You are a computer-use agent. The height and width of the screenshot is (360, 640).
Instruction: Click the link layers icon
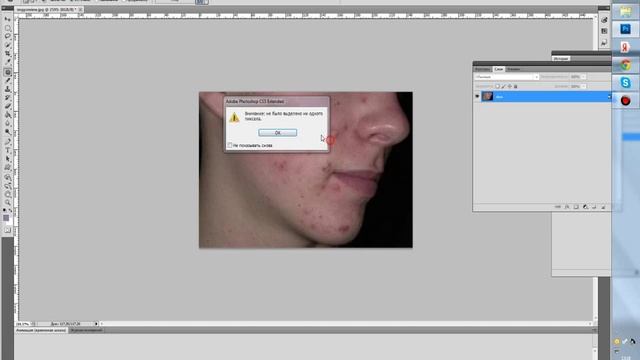[x=558, y=207]
